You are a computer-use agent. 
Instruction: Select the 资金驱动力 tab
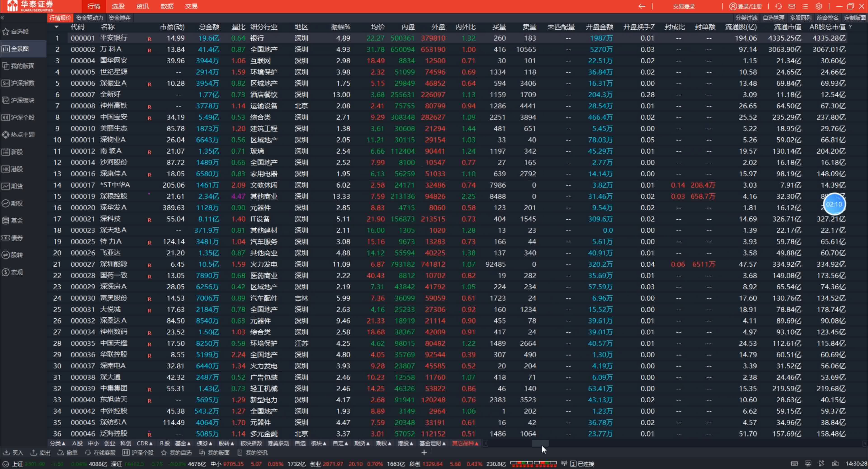(x=89, y=18)
